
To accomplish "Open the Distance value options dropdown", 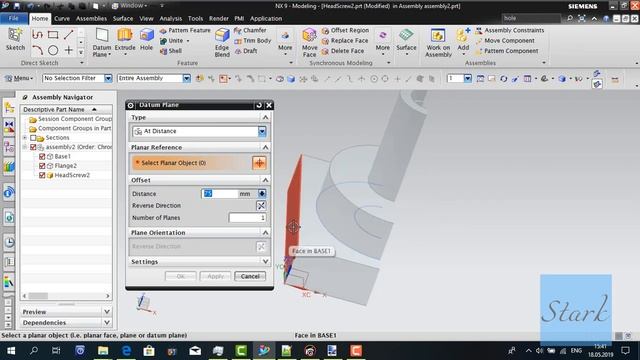I will click(x=262, y=193).
